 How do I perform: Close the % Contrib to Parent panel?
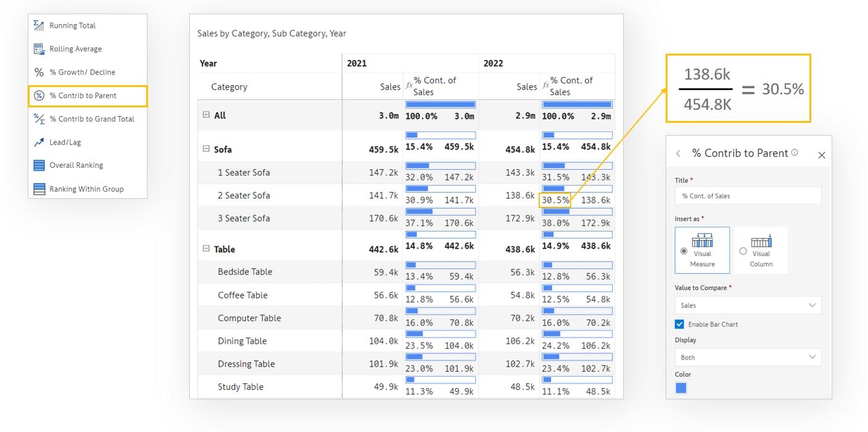[x=821, y=155]
